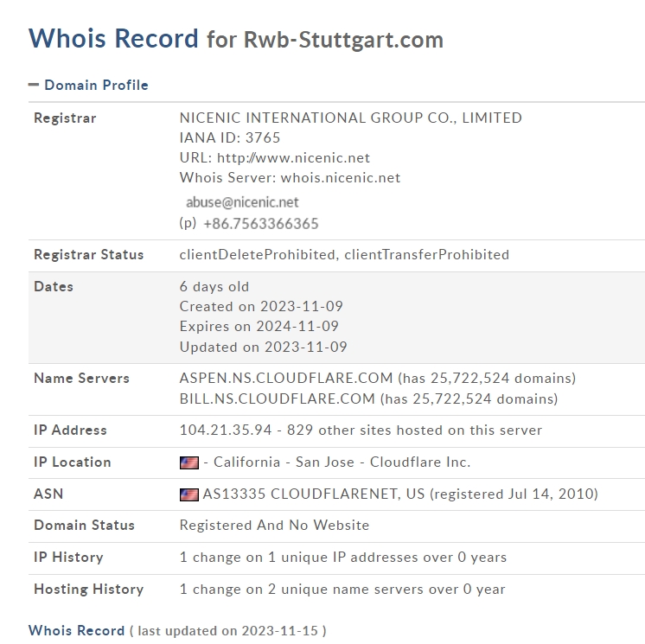The image size is (645, 644).
Task: Click the '6 days old' text
Action: [x=214, y=287]
